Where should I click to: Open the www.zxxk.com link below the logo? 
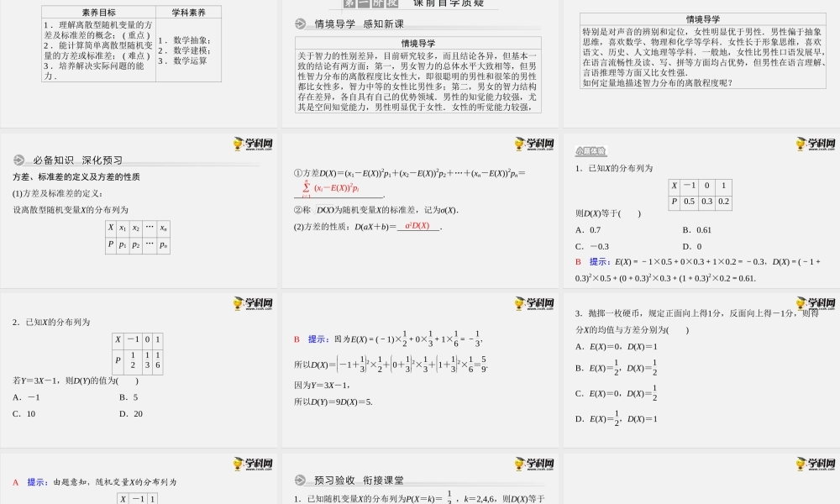pos(261,150)
